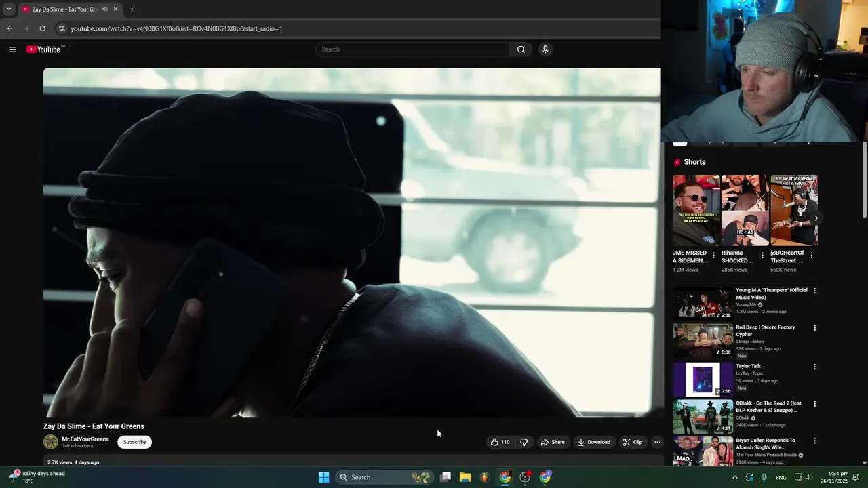Open options menu for Roll Deep Cypher
This screenshot has height=488, width=868.
coord(815,328)
